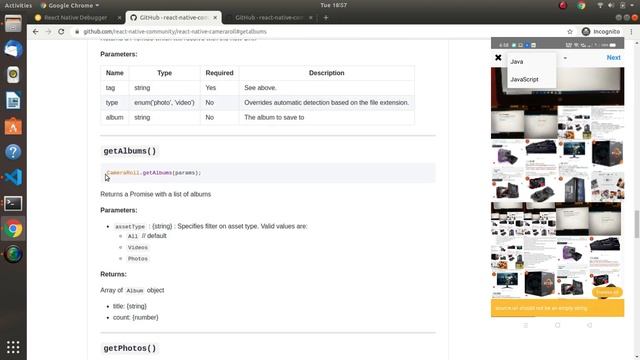640x360 pixels.
Task: Open the green globe app in the dock
Action: click(13, 254)
